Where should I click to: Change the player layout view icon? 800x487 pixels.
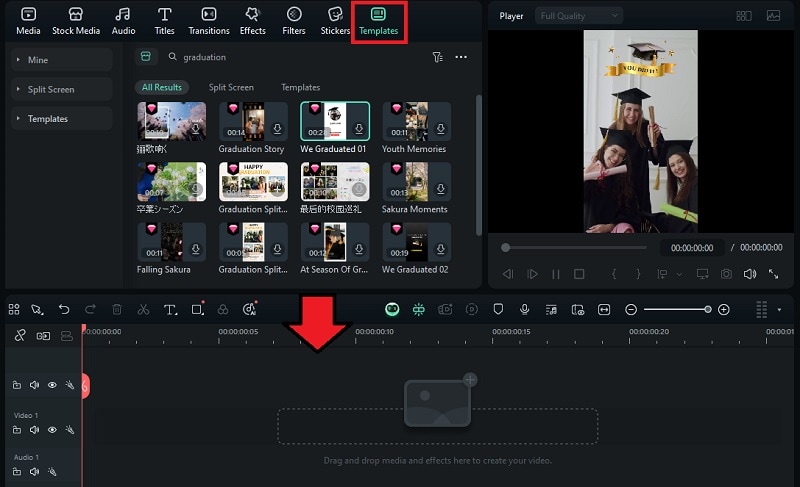tap(743, 16)
